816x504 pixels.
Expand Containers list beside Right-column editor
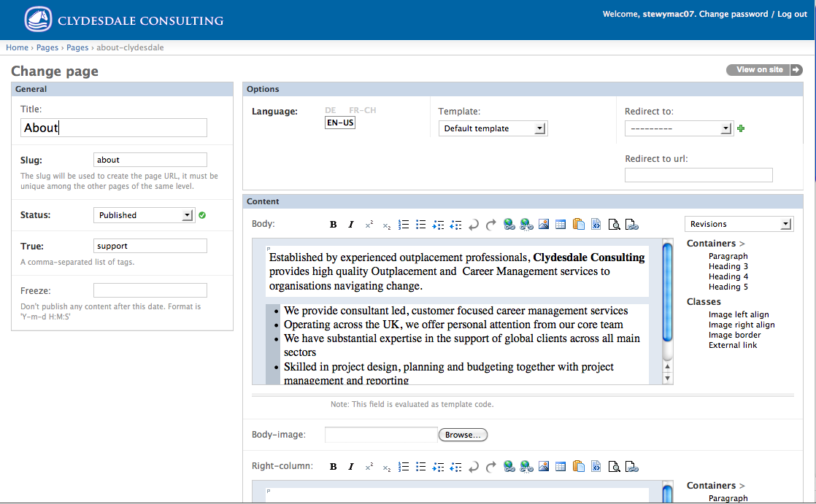coord(715,485)
